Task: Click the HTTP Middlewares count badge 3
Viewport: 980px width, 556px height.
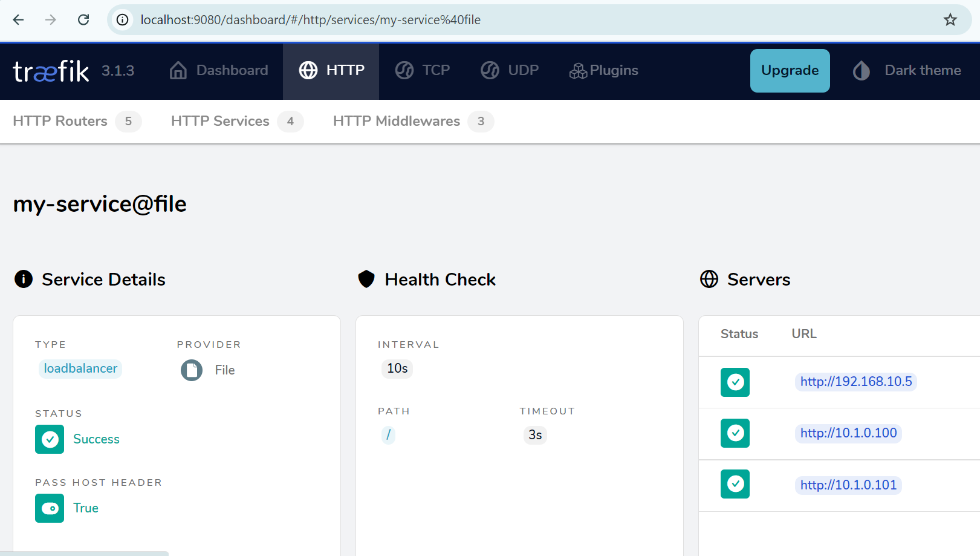Action: [481, 122]
